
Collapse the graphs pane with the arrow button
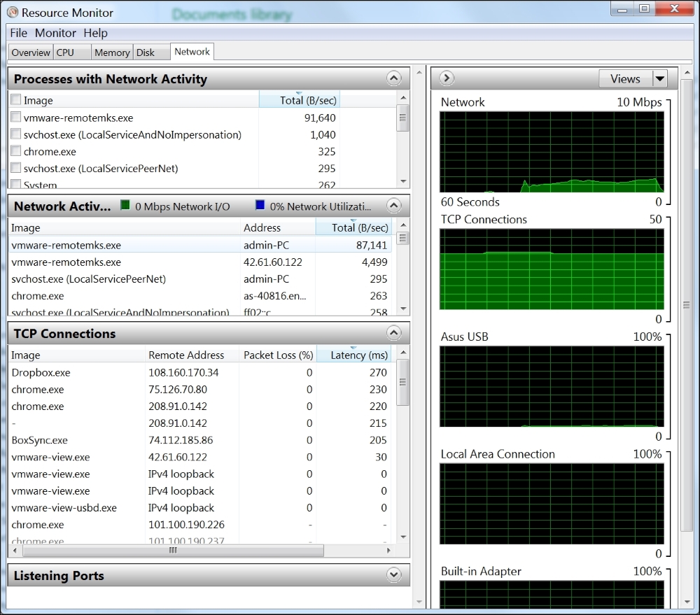click(447, 78)
